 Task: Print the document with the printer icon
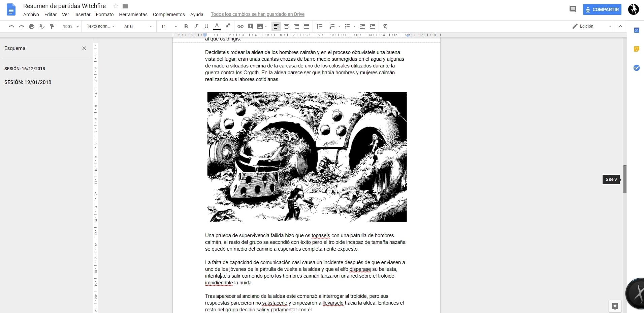coord(32,26)
